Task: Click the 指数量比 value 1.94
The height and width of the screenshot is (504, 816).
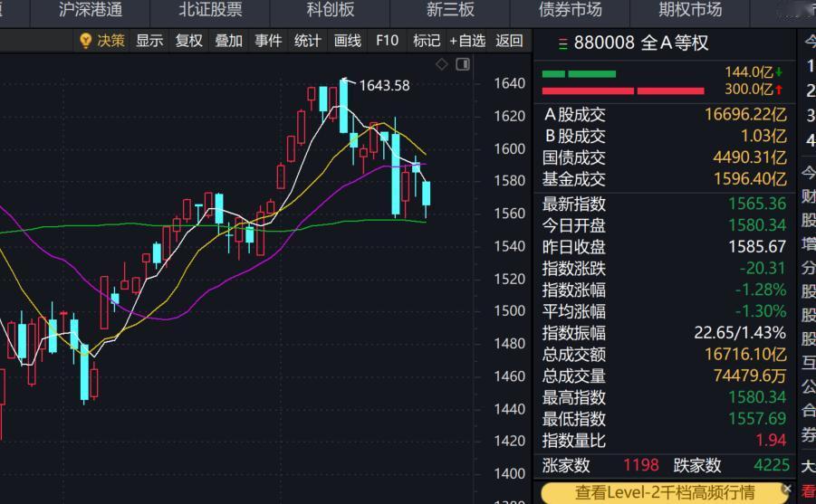Action: [x=771, y=440]
